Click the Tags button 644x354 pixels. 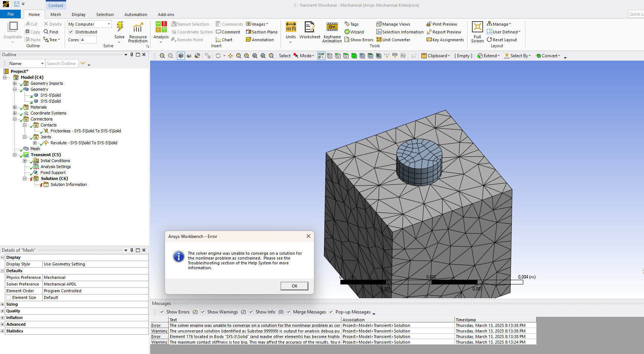tap(352, 24)
